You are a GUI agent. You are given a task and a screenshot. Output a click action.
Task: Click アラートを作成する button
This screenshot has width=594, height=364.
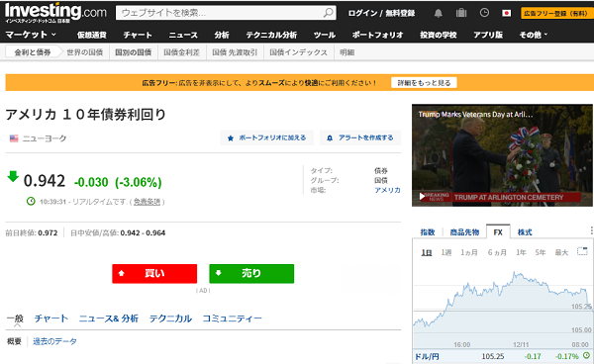click(x=360, y=137)
